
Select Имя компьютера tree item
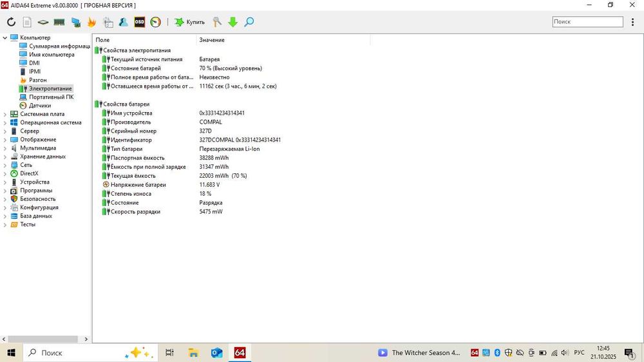point(52,54)
